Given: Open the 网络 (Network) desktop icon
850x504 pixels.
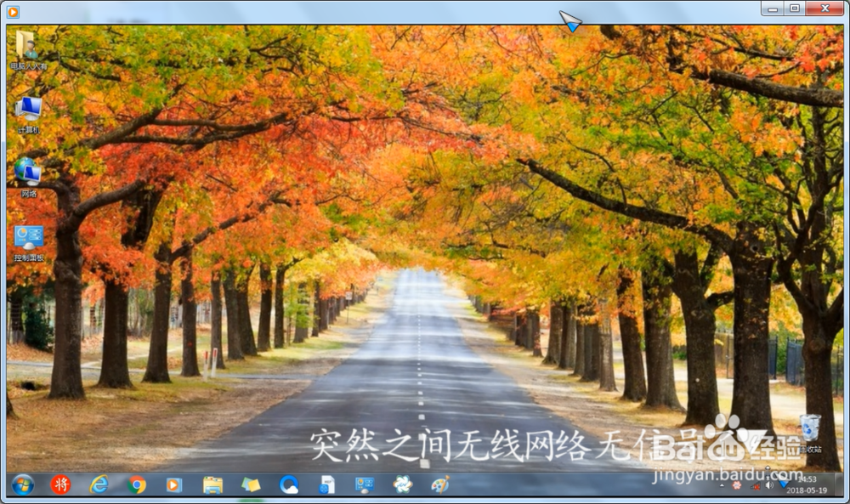Looking at the screenshot, I should 28,178.
